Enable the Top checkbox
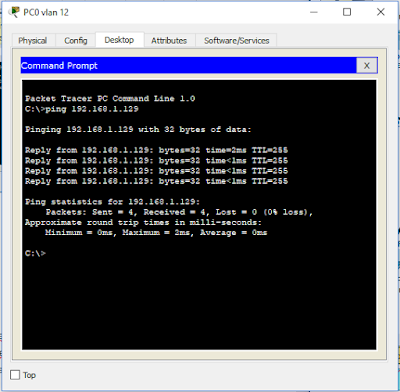The height and width of the screenshot is (392, 400). (15, 375)
